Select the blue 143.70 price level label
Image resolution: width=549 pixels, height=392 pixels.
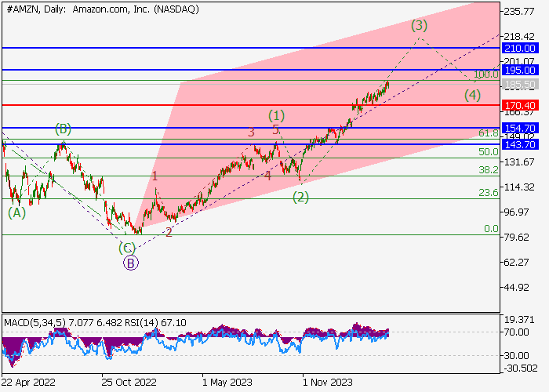click(x=520, y=144)
